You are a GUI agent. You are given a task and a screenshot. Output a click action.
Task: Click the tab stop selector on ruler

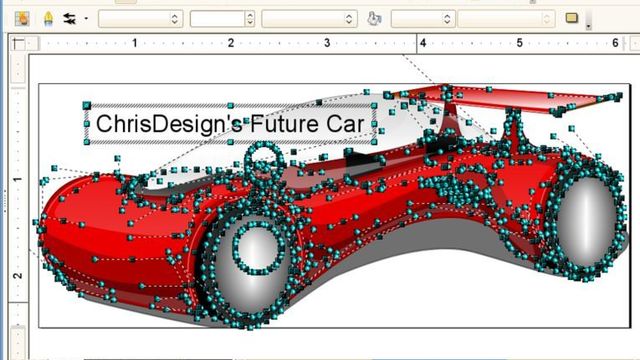click(x=19, y=43)
